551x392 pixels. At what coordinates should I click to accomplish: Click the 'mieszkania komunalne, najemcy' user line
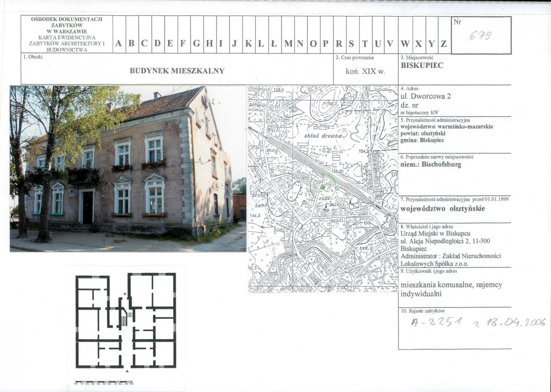point(451,285)
